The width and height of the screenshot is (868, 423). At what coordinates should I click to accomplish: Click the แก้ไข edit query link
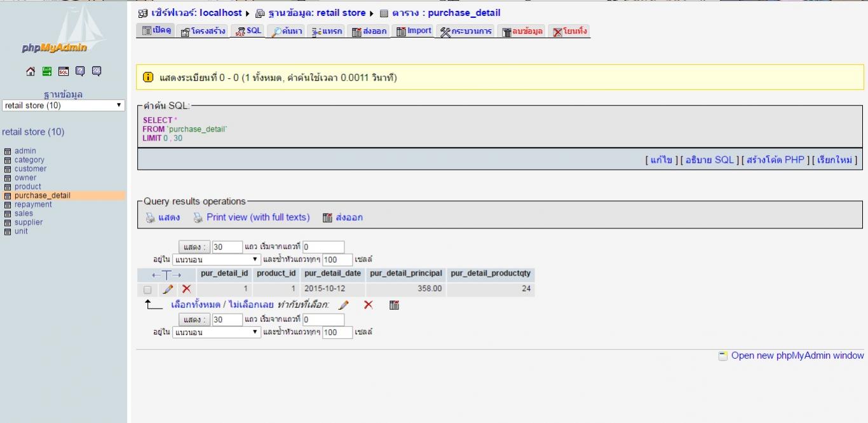tap(661, 160)
